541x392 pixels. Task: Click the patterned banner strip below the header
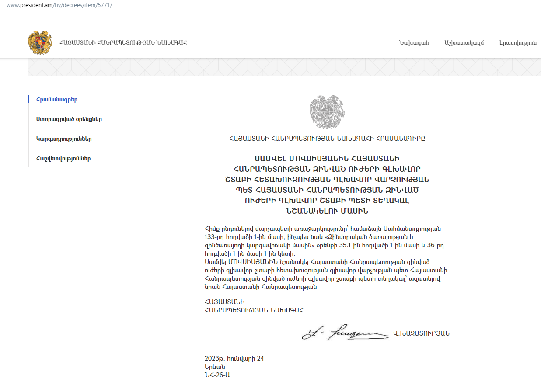284,67
